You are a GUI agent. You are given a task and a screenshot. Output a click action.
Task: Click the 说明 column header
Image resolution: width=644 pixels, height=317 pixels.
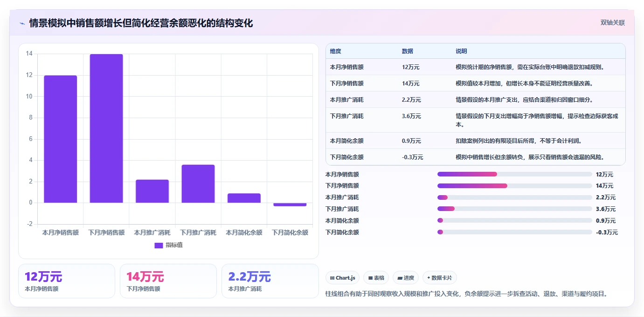click(461, 51)
